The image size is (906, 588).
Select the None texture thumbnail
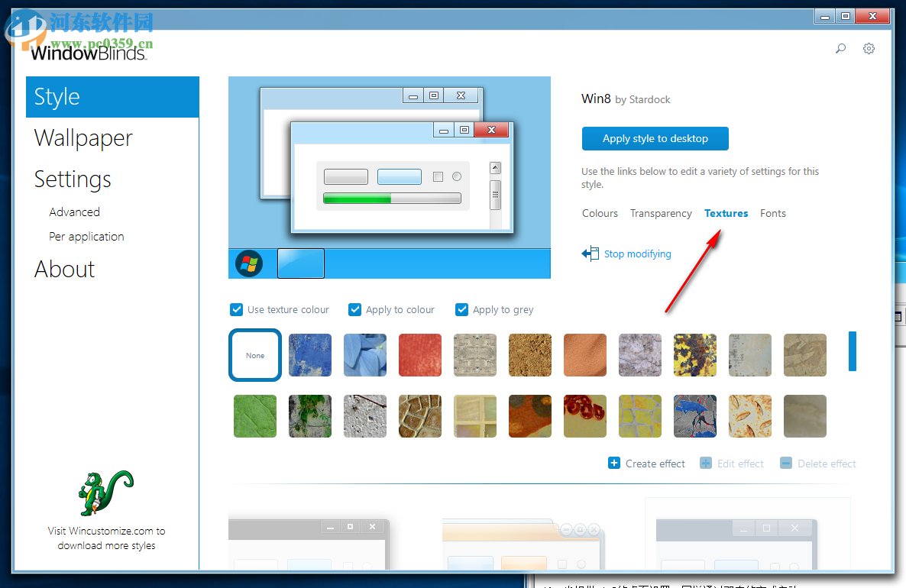254,354
